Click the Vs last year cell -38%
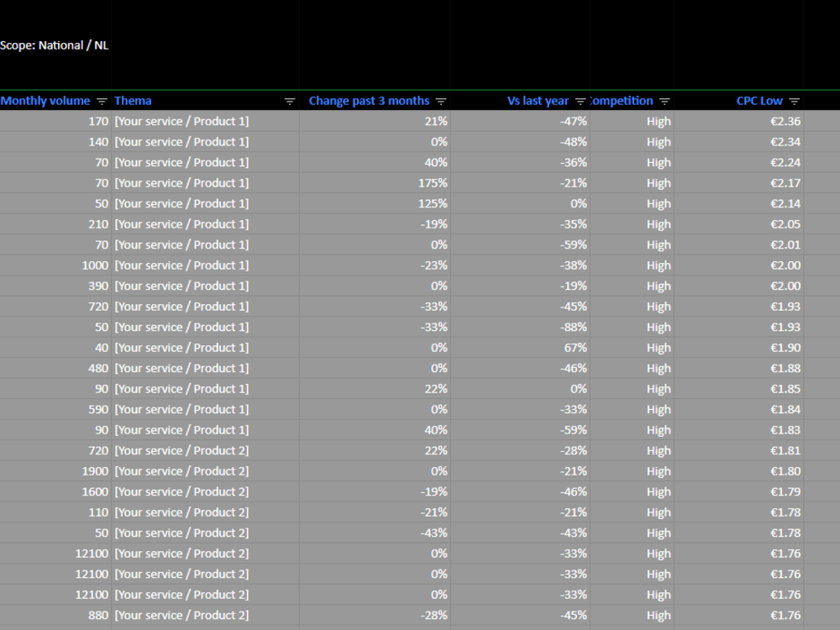This screenshot has width=840, height=630. (x=520, y=265)
